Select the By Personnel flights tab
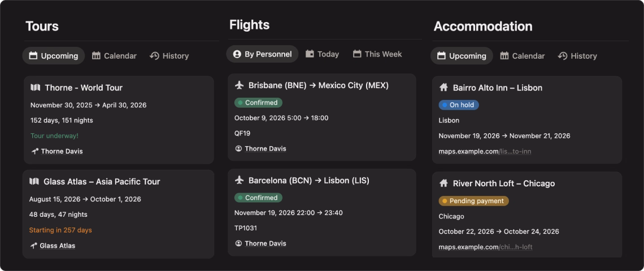Screen dimensions: 644x271 263,54
